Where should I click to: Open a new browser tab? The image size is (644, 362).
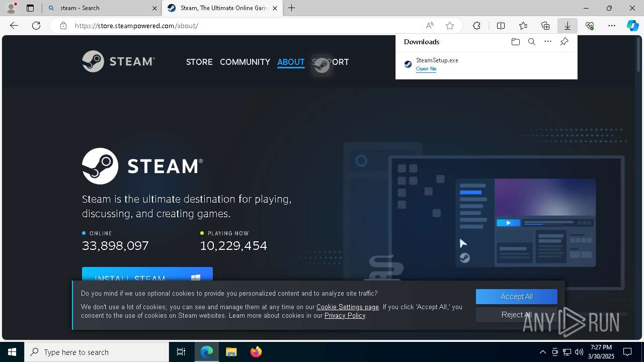click(x=292, y=8)
